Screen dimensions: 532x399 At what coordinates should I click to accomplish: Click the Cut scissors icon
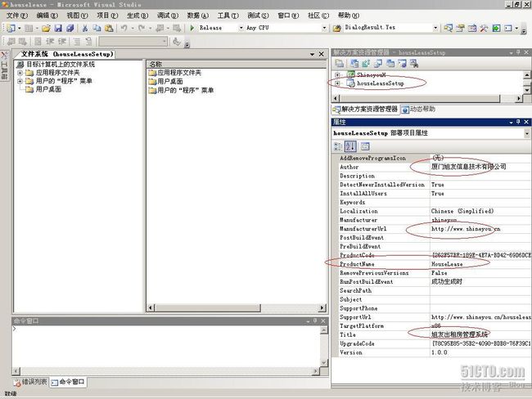pyautogui.click(x=85, y=28)
